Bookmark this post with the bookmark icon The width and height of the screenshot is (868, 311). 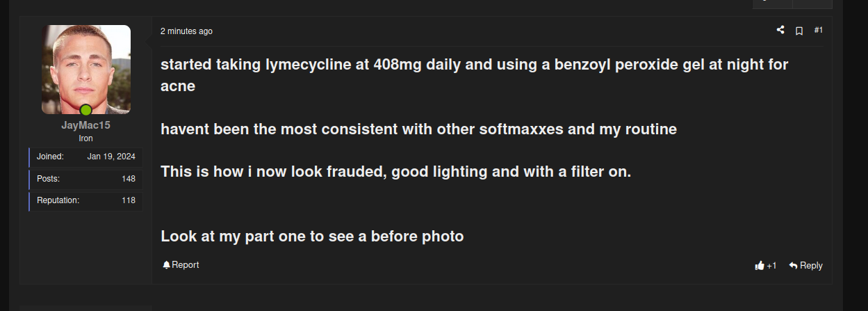[799, 31]
